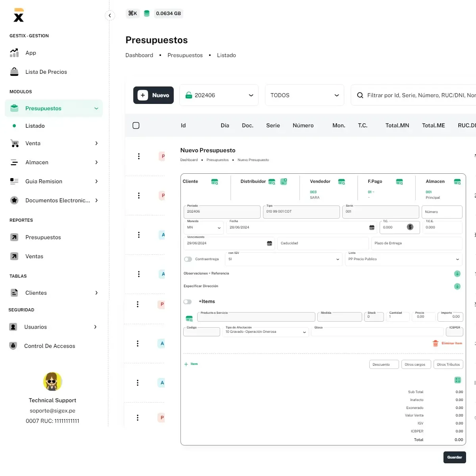Check the select-all checkbox in table header
This screenshot has width=476, height=476.
point(136,125)
